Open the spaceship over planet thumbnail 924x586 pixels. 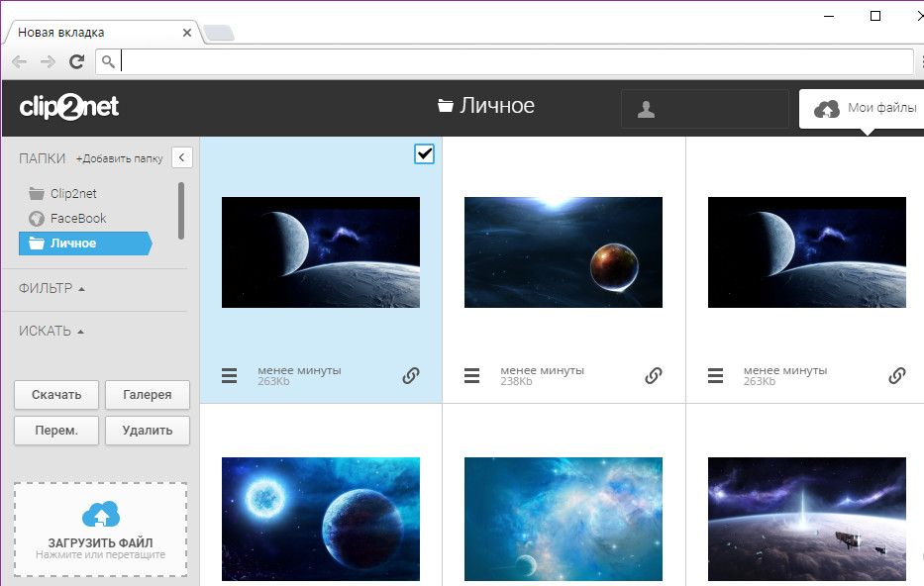tap(807, 519)
